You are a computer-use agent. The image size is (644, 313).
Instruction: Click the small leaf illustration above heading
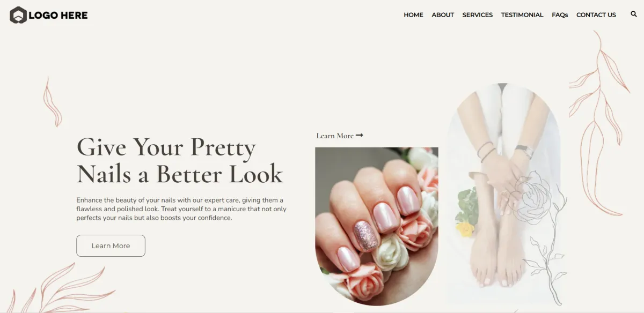(52, 101)
